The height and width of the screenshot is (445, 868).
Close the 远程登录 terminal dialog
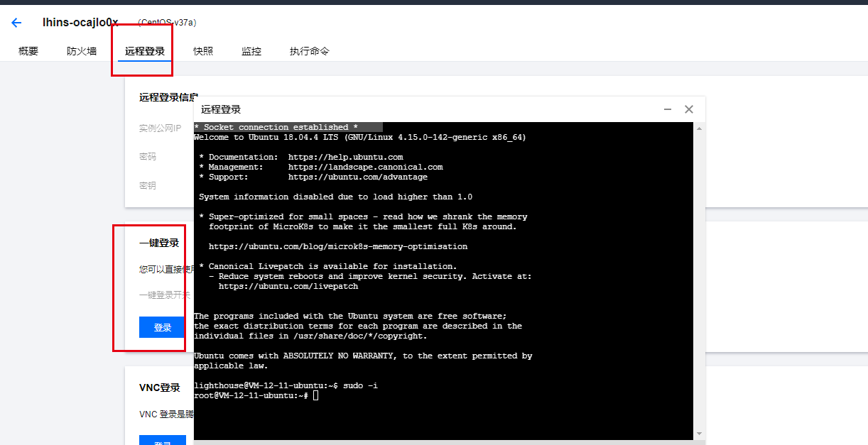tap(688, 109)
